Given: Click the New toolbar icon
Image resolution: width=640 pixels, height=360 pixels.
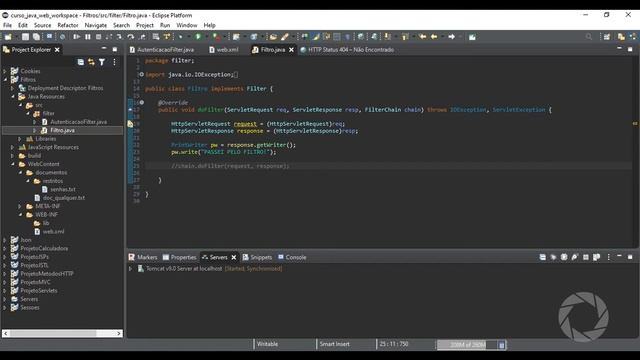Looking at the screenshot, I should 8,37.
